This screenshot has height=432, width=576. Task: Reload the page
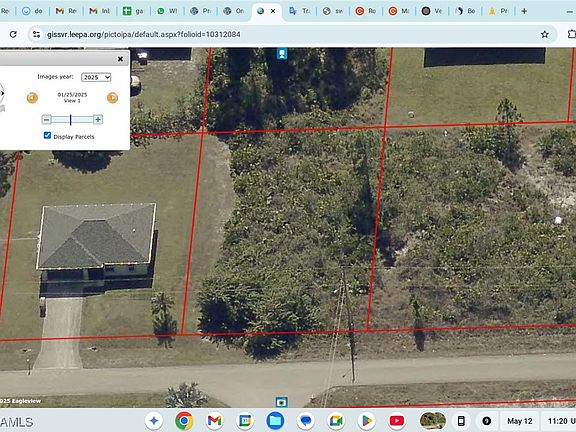click(x=13, y=34)
